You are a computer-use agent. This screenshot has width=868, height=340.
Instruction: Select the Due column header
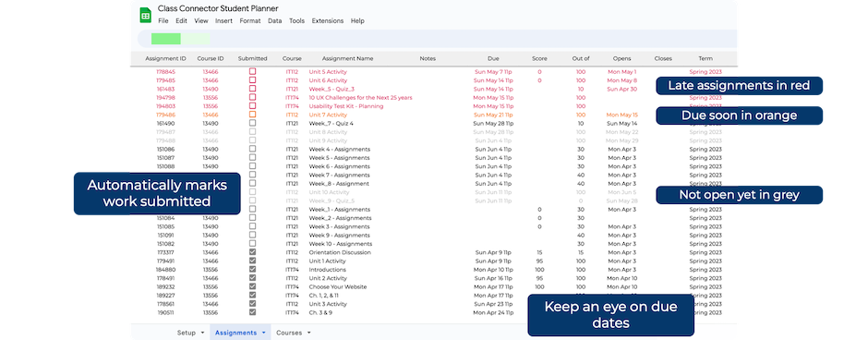(493, 59)
